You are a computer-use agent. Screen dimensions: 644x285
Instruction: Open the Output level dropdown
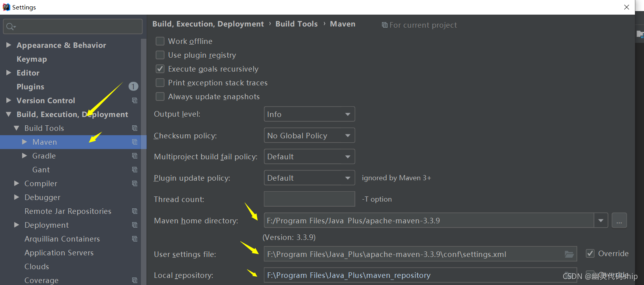point(309,114)
